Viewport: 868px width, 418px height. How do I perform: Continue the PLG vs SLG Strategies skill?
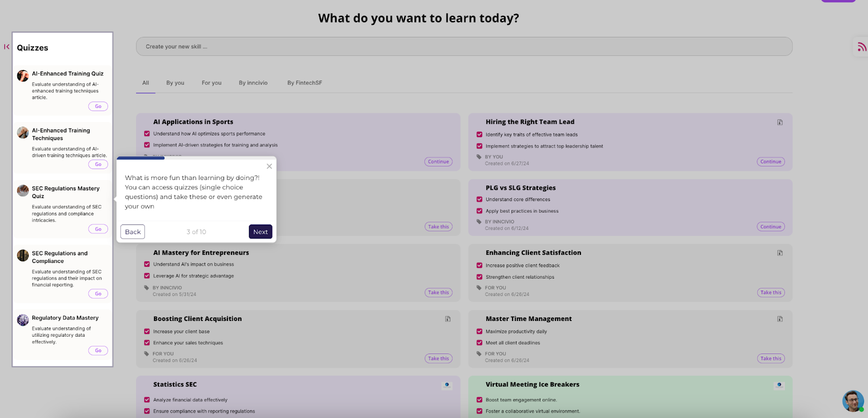[x=771, y=227]
